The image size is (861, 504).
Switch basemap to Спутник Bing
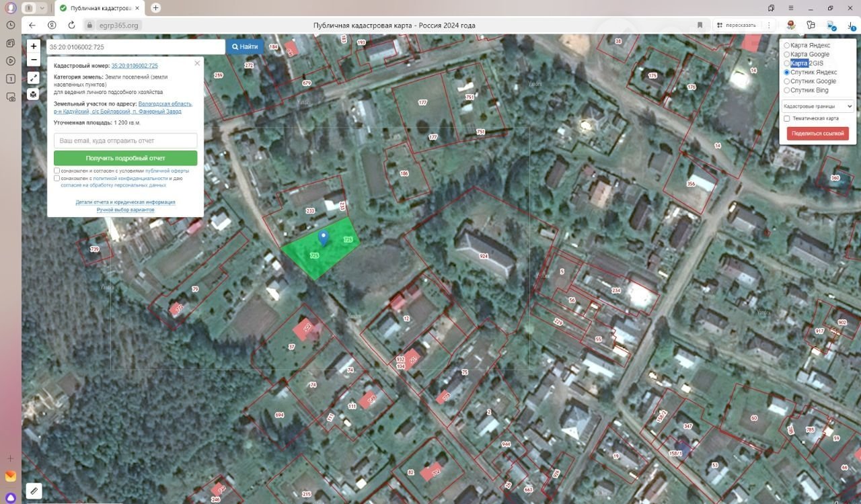coord(787,90)
